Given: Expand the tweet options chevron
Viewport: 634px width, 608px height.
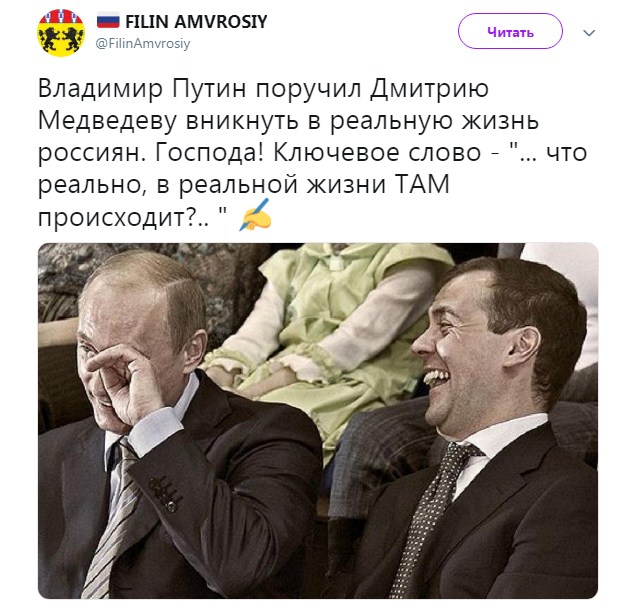Looking at the screenshot, I should pyautogui.click(x=589, y=33).
